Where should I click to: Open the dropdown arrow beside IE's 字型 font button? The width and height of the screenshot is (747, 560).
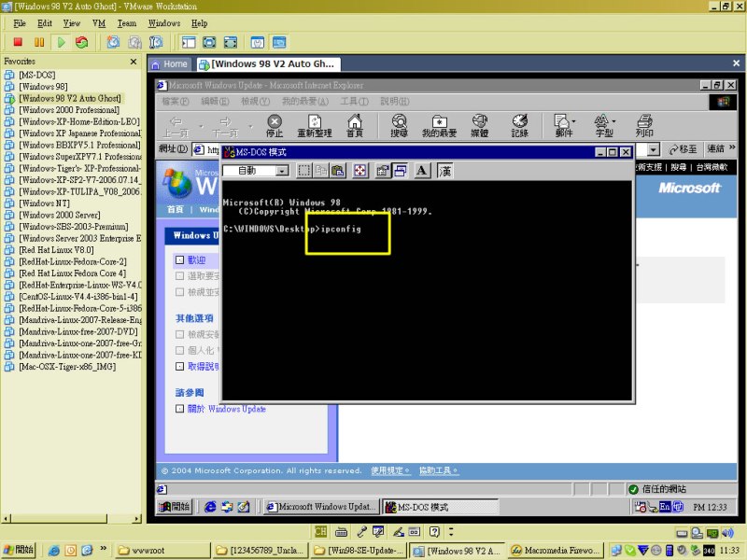[x=613, y=121]
